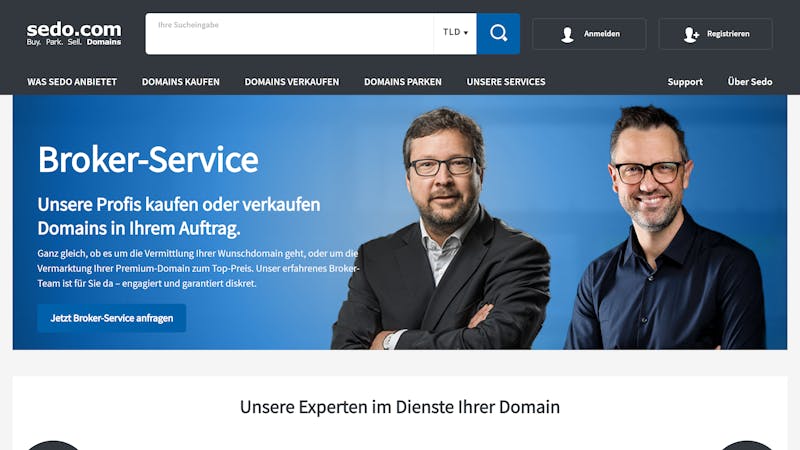The width and height of the screenshot is (800, 450).
Task: Click the user silhouette icon beside Anmelden
Action: [x=567, y=34]
